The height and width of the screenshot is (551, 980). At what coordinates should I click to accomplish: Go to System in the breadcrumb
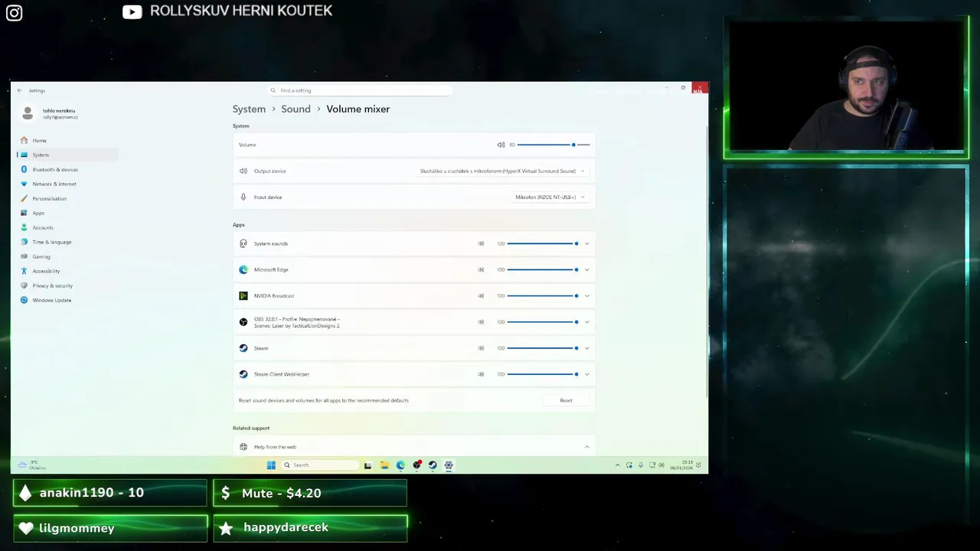(x=249, y=109)
